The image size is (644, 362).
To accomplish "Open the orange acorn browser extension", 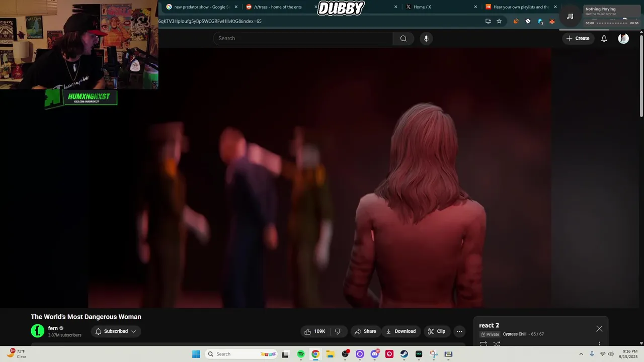I will [516, 21].
